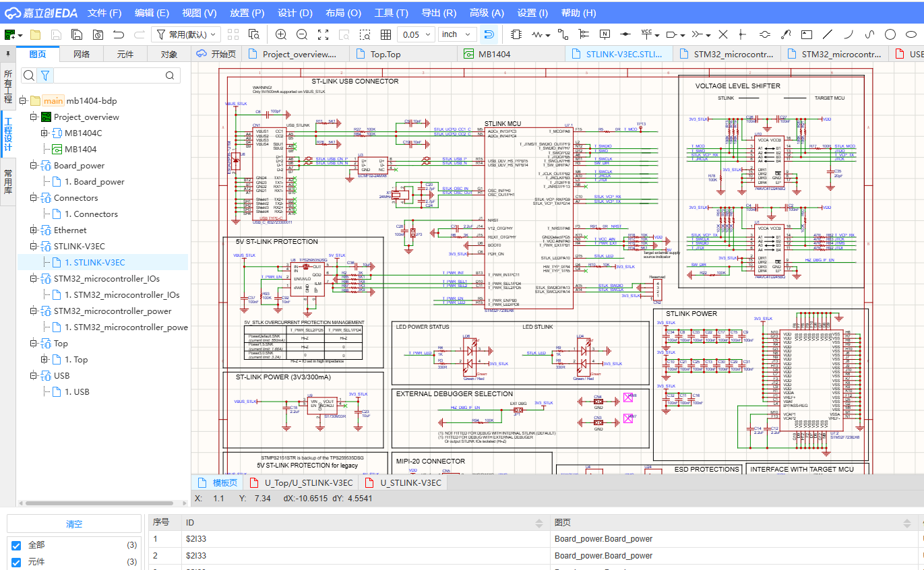Open the 放置 (P) menu
Image resolution: width=924 pixels, height=570 pixels.
(247, 13)
